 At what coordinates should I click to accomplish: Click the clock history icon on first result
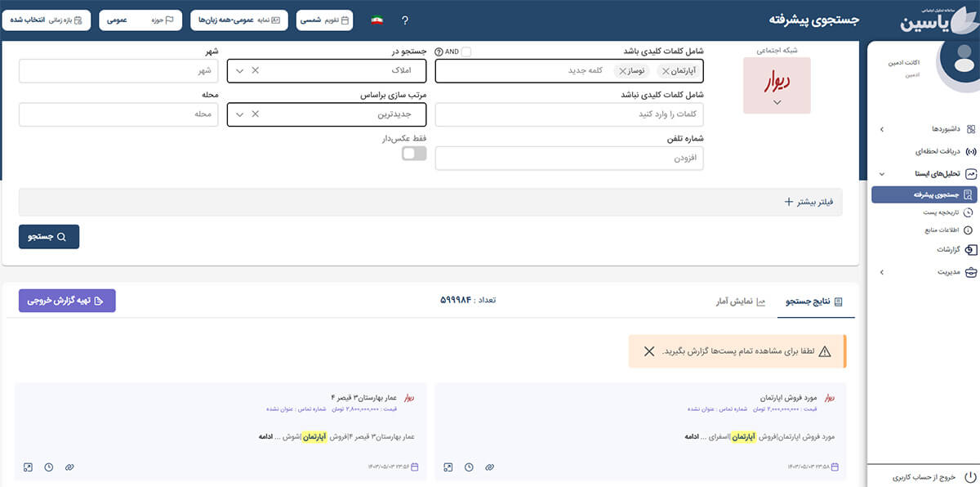[x=469, y=467]
